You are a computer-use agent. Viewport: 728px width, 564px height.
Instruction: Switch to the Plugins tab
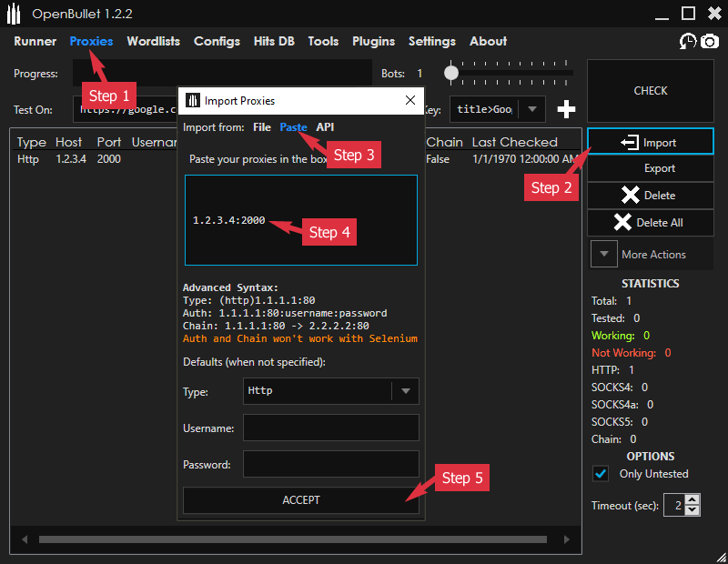(373, 41)
